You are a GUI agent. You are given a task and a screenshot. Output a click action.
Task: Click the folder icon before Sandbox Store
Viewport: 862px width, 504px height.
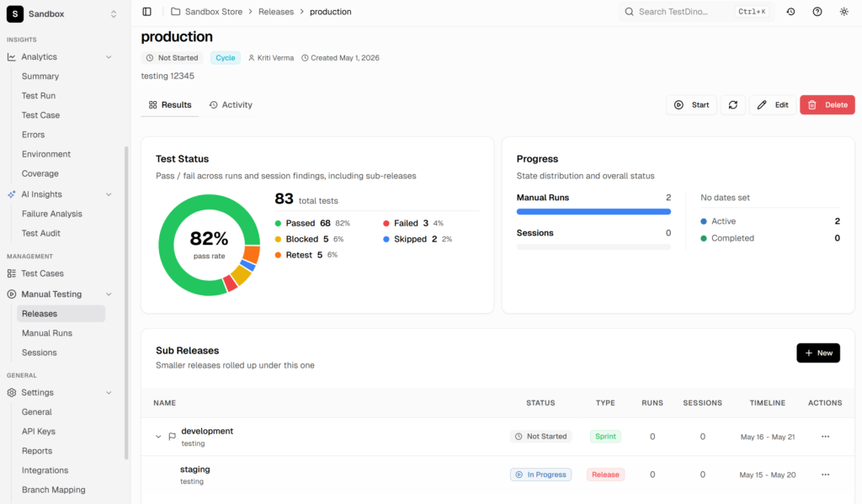[x=175, y=12]
